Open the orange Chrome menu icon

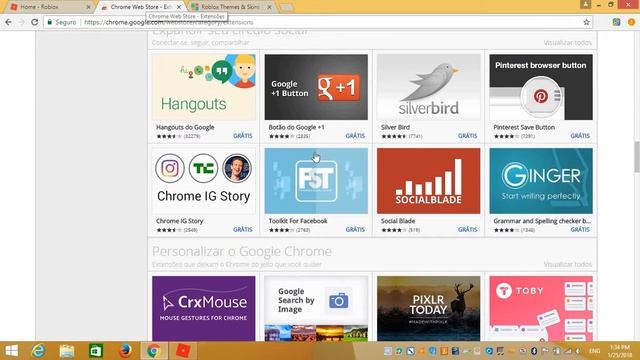(631, 22)
